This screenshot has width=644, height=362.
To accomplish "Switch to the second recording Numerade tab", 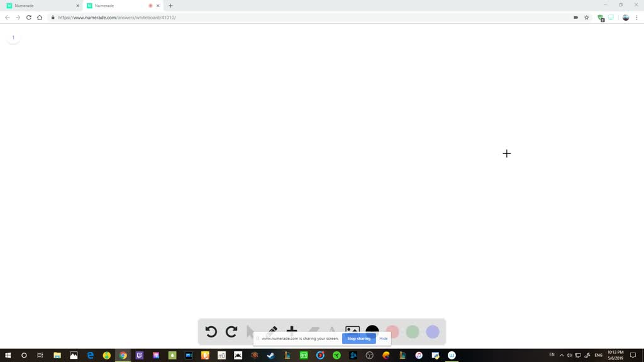I will [x=123, y=6].
